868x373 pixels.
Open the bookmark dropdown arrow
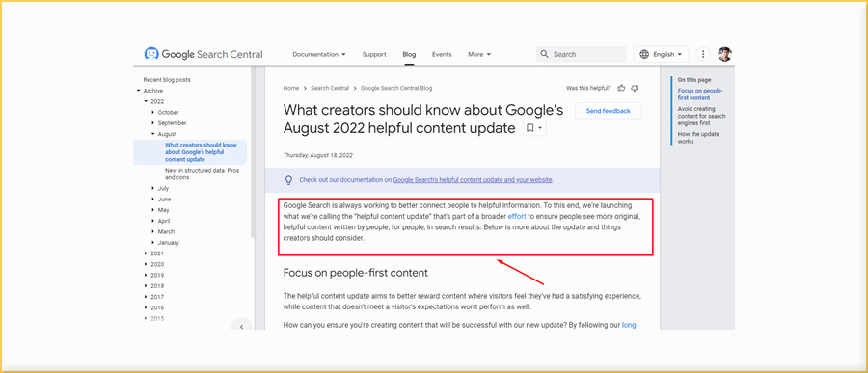[541, 128]
